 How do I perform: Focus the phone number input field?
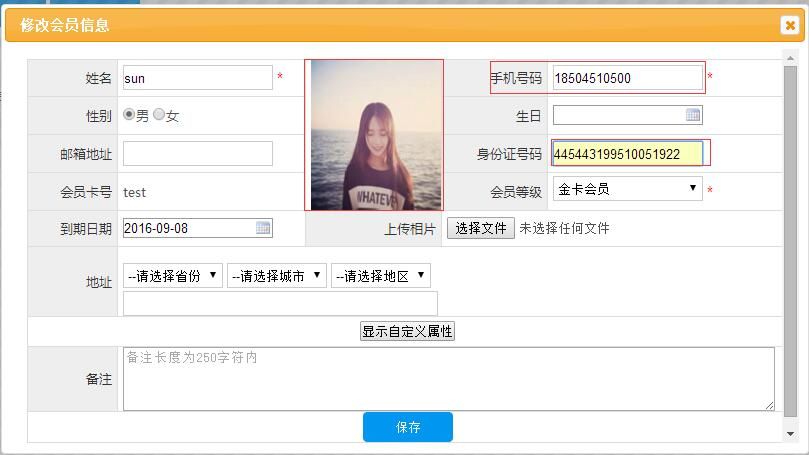tap(627, 78)
